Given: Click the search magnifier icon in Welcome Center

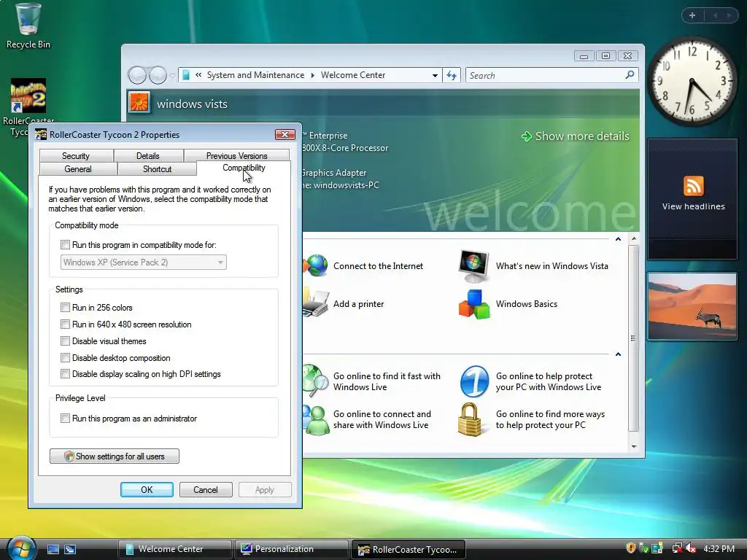Looking at the screenshot, I should click(630, 75).
